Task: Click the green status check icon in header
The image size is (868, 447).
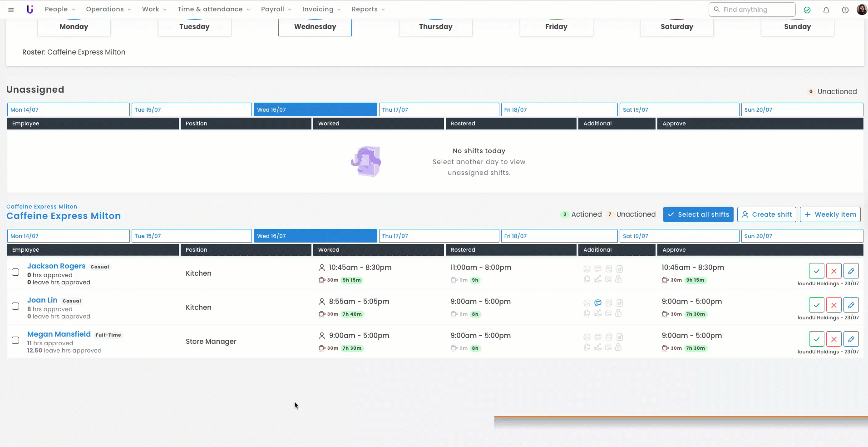Action: point(807,10)
